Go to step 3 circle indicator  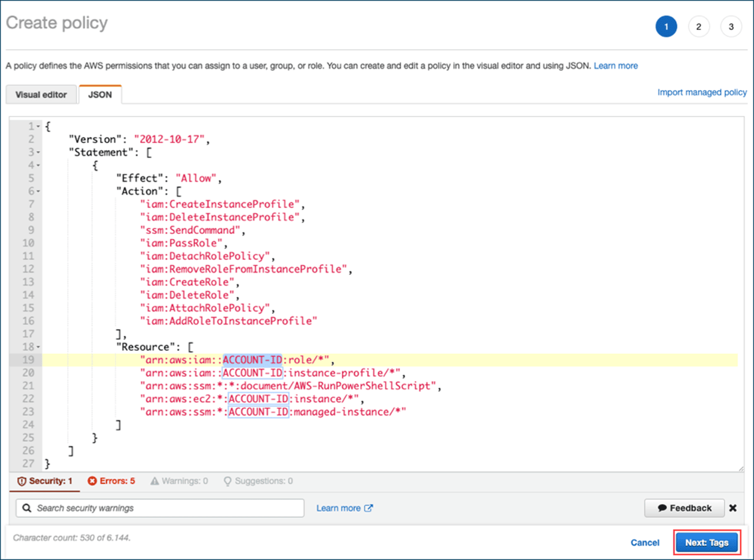pyautogui.click(x=731, y=26)
